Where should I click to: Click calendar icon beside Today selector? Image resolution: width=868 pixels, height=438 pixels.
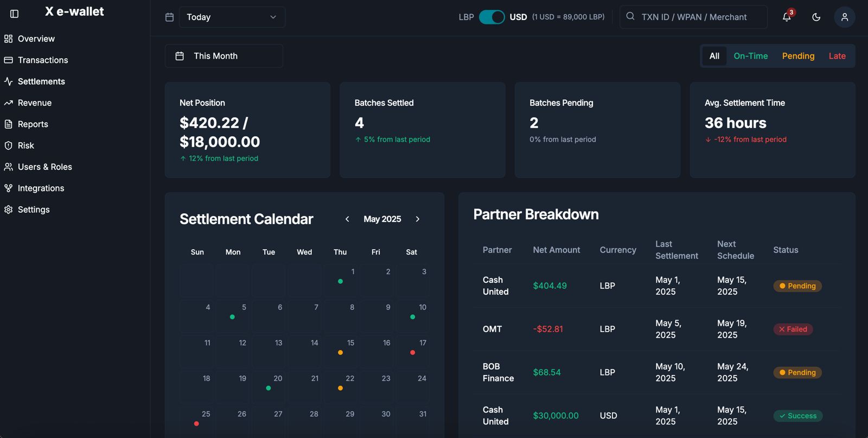169,17
